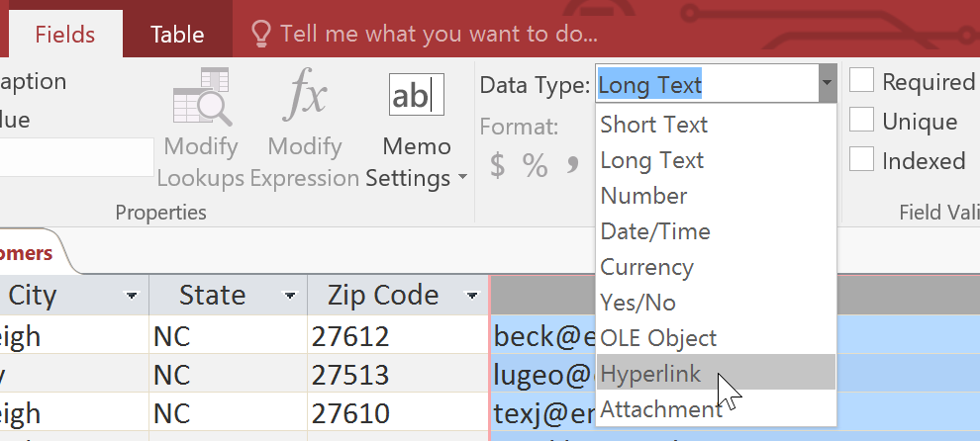Click the Modify Lookups icon
Viewport: 980px width, 441px height.
click(x=201, y=101)
